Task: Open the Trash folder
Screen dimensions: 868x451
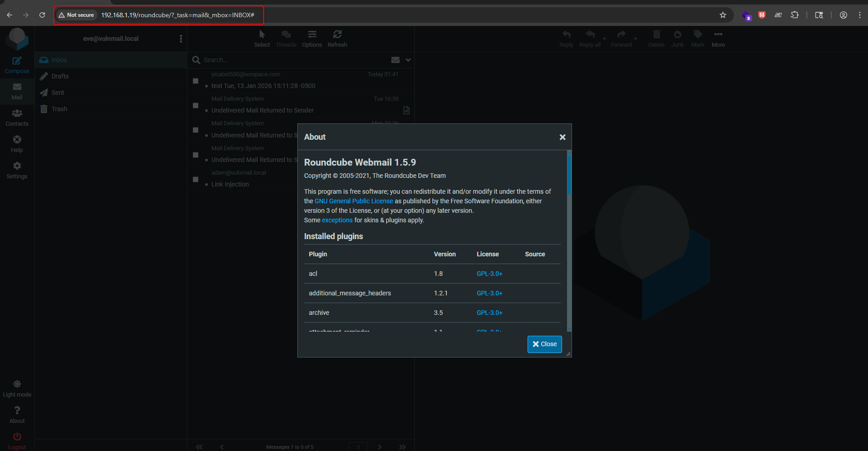Action: coord(111,109)
